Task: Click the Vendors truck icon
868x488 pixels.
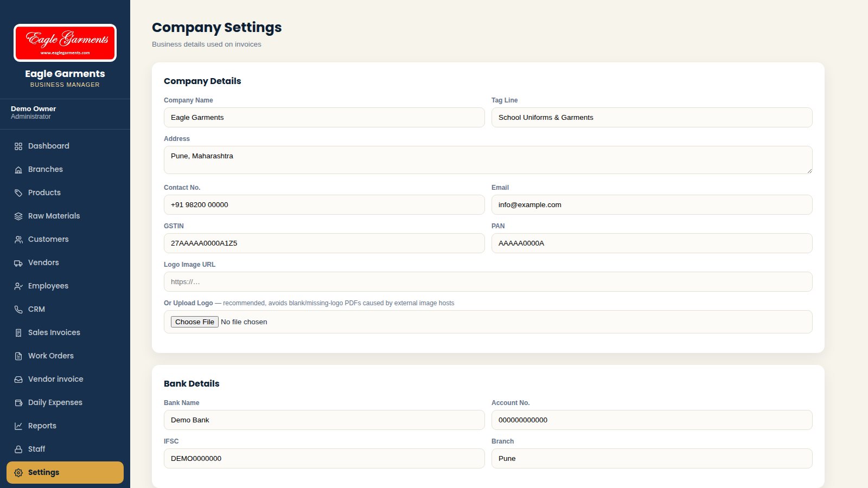Action: coord(18,263)
